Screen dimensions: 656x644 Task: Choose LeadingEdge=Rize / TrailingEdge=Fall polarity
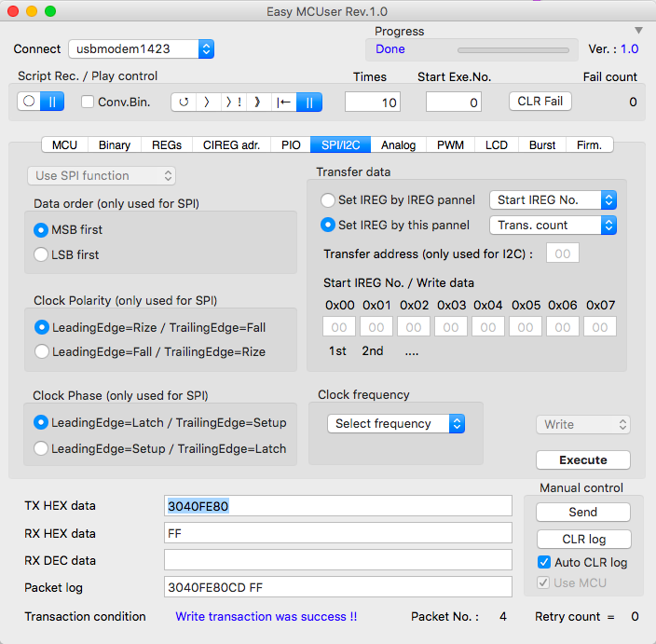tap(41, 327)
